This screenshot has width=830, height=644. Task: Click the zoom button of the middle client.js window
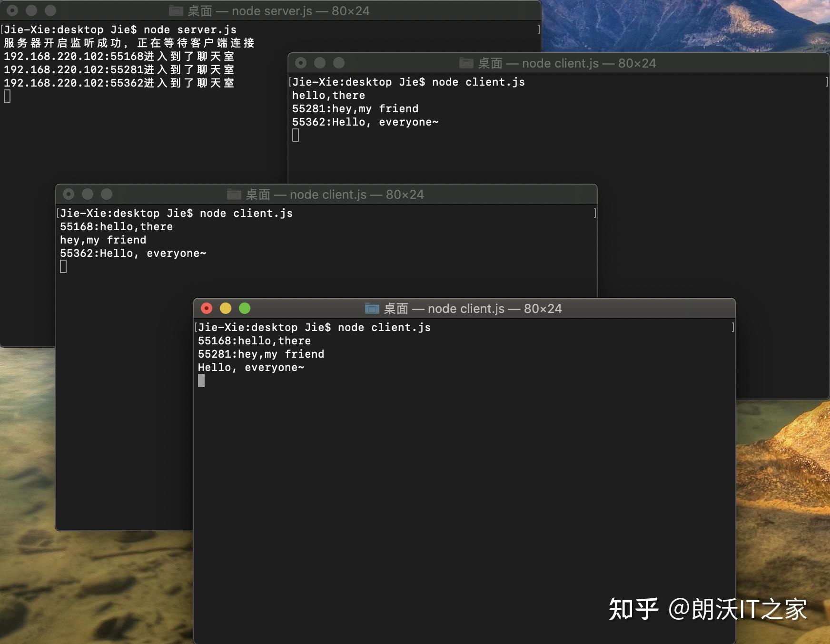tap(107, 194)
